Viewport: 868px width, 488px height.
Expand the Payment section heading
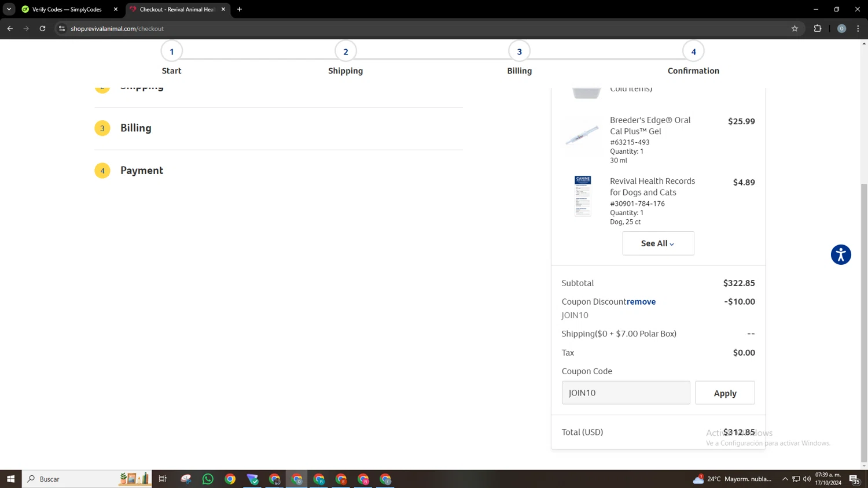[x=142, y=171]
